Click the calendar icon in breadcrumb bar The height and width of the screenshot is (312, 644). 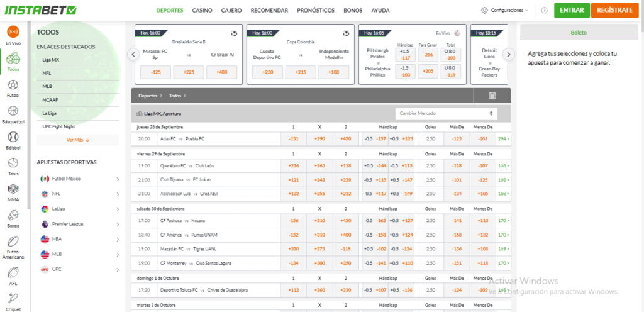[492, 96]
